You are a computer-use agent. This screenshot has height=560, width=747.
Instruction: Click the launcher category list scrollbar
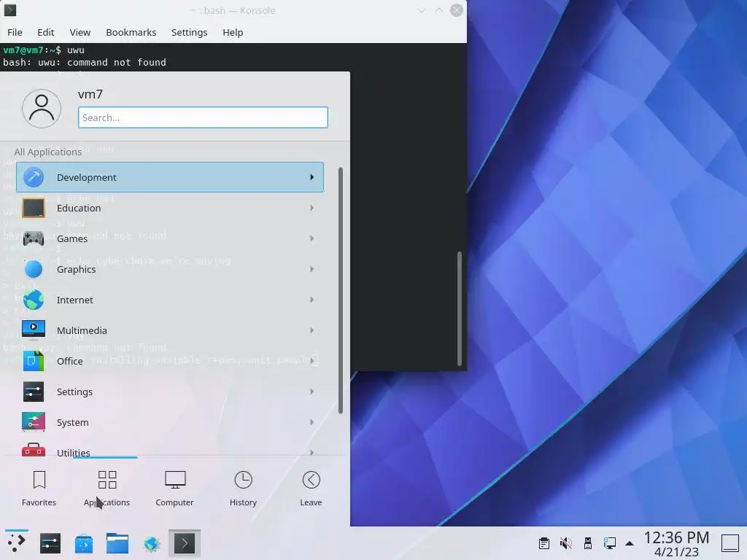pyautogui.click(x=341, y=290)
